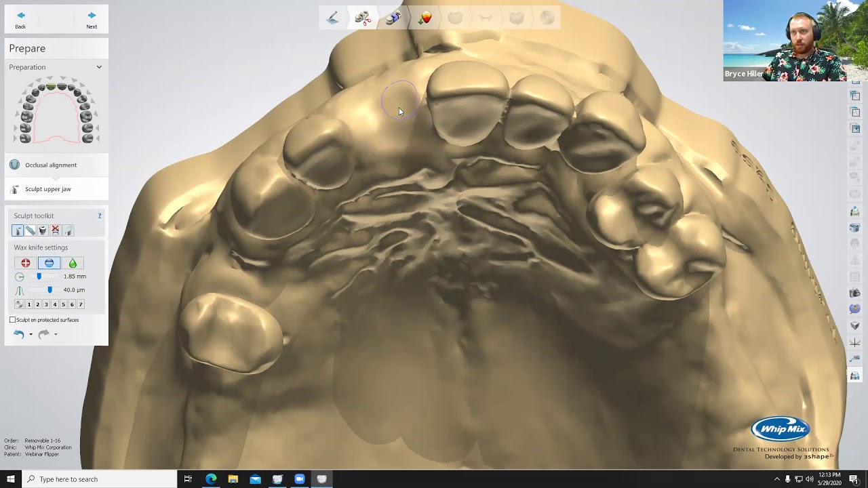Open the third workflow step (blue block)

pyautogui.click(x=393, y=18)
